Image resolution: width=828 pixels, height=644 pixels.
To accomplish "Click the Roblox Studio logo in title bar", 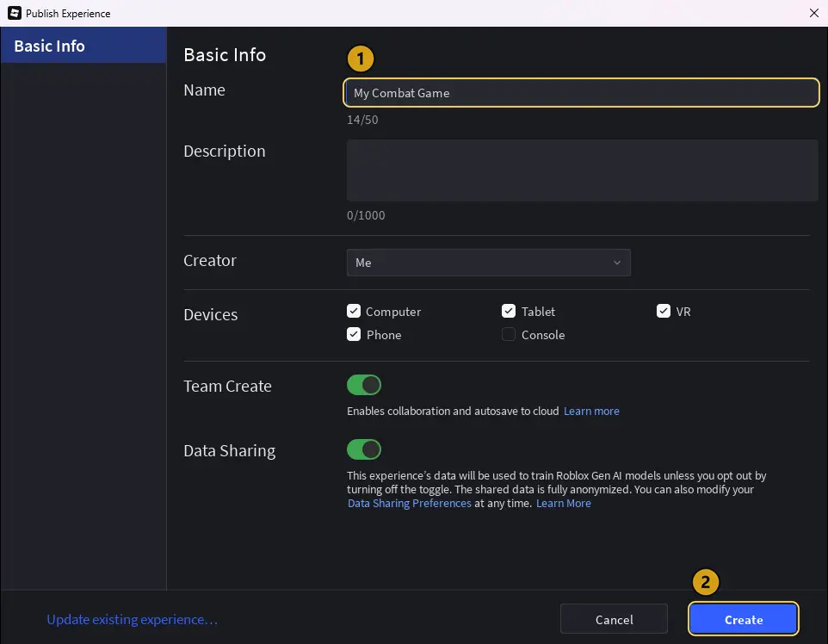I will point(15,13).
